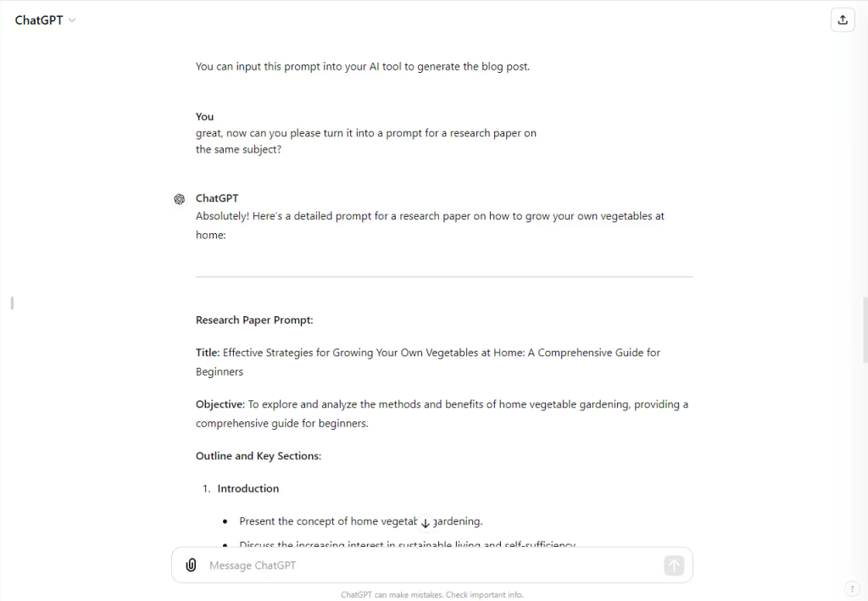Click the "Outline and Key Sections:" heading
The width and height of the screenshot is (868, 601).
coord(259,456)
